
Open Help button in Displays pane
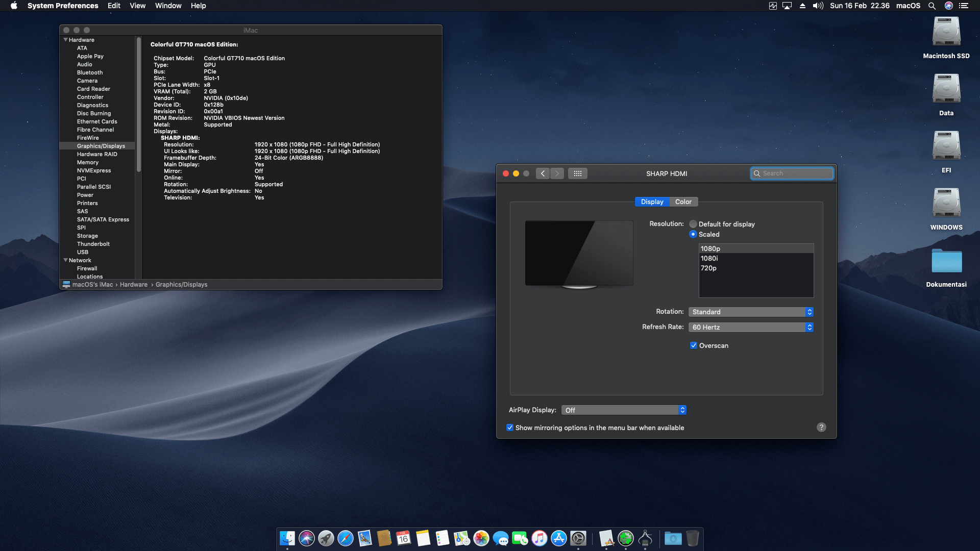point(821,428)
